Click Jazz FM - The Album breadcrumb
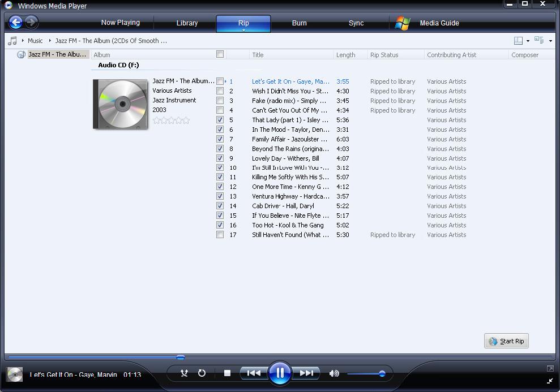Viewport: 560px width, 392px height. pyautogui.click(x=111, y=41)
